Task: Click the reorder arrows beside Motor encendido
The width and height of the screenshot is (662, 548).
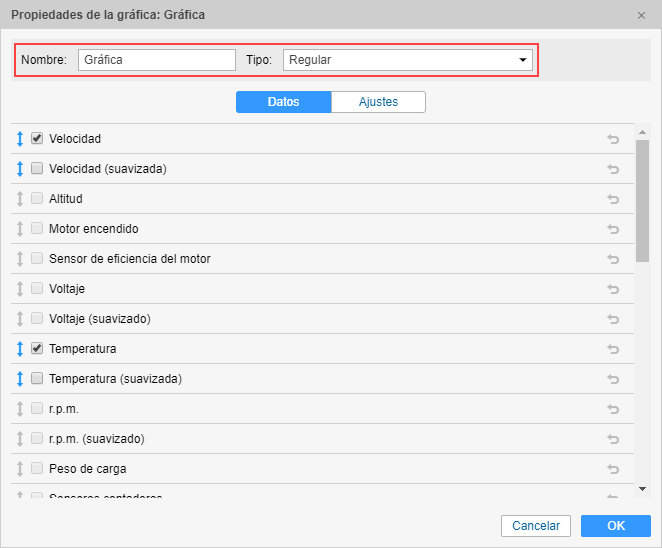Action: pyautogui.click(x=19, y=229)
